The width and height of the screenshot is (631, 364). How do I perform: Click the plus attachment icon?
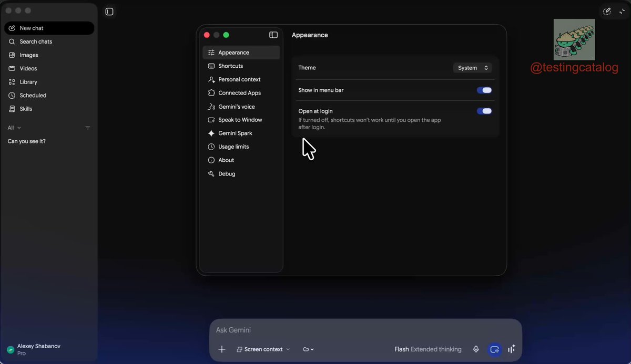(222, 349)
